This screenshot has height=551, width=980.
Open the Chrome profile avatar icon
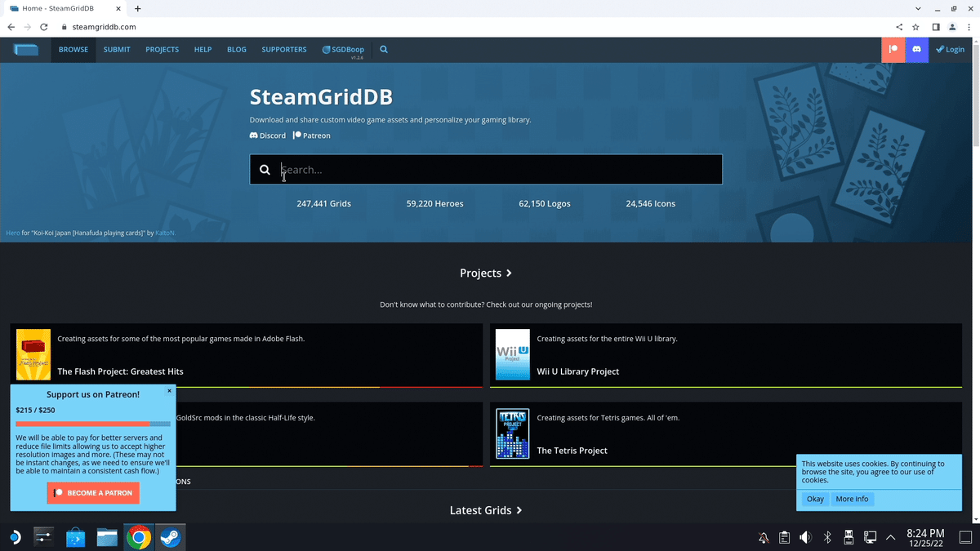pyautogui.click(x=952, y=27)
